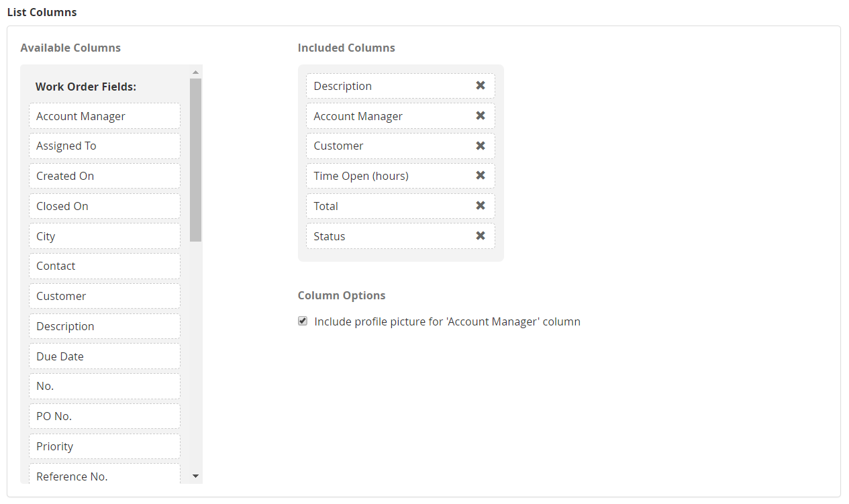Click Account Manager item in Included Columns
849x504 pixels.
[401, 116]
